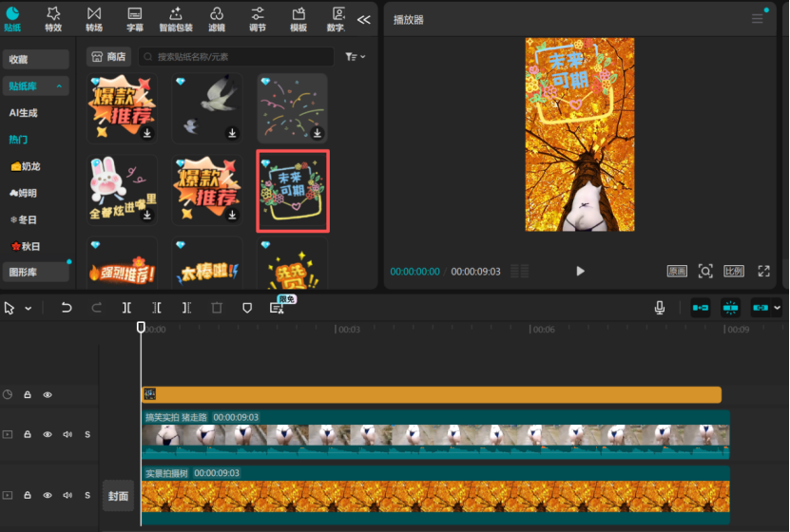This screenshot has width=790, height=532.
Task: Click the 比例 aspect ratio button
Action: click(734, 271)
